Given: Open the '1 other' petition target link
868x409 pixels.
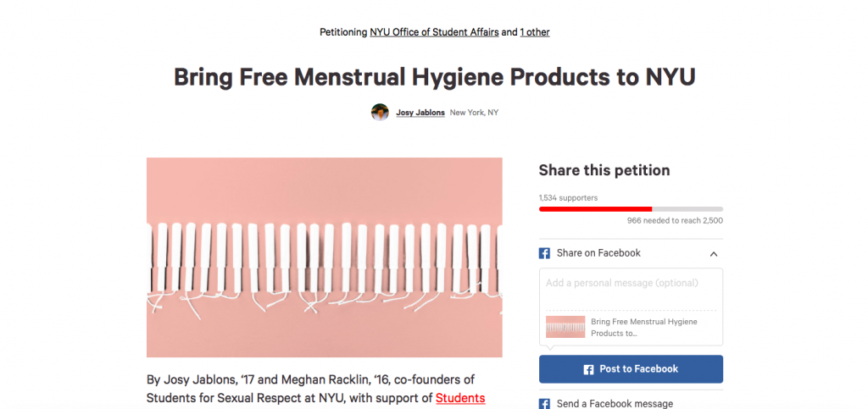Looking at the screenshot, I should [x=535, y=32].
